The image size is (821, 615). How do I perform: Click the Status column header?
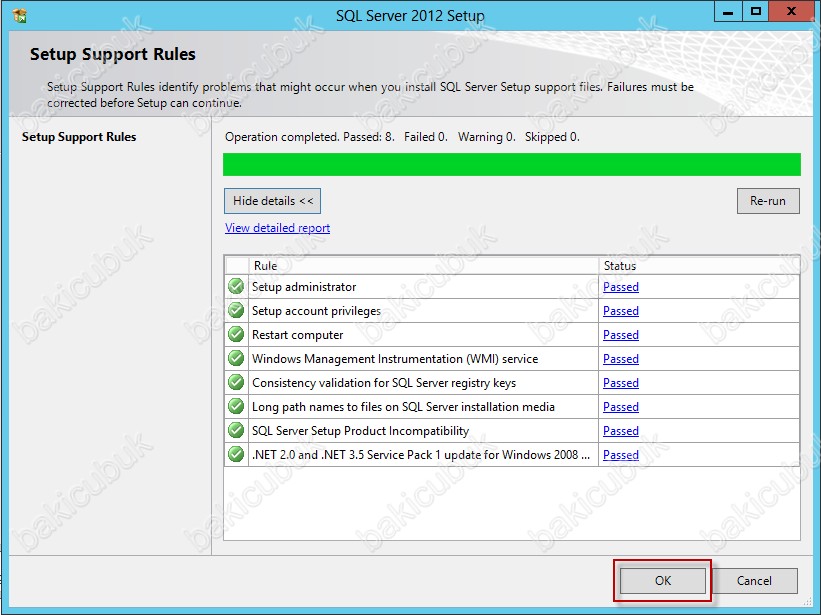(x=698, y=266)
